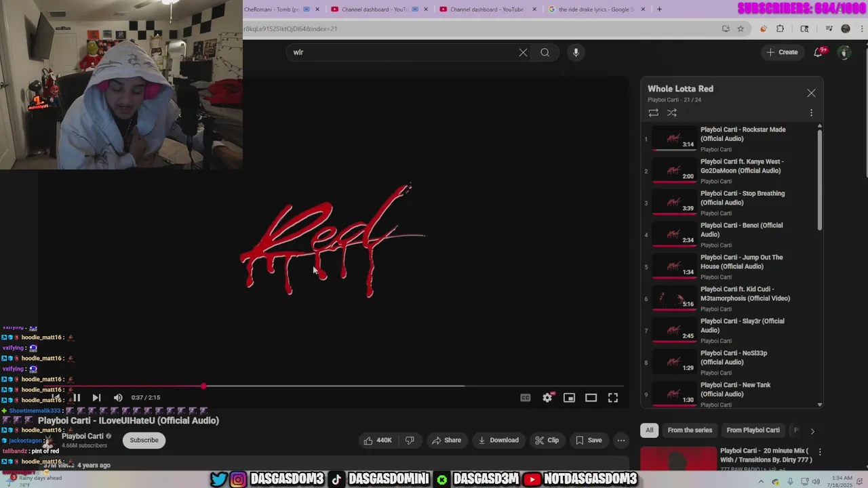Image resolution: width=868 pixels, height=488 pixels.
Task: Toggle playlist loop
Action: tap(653, 113)
